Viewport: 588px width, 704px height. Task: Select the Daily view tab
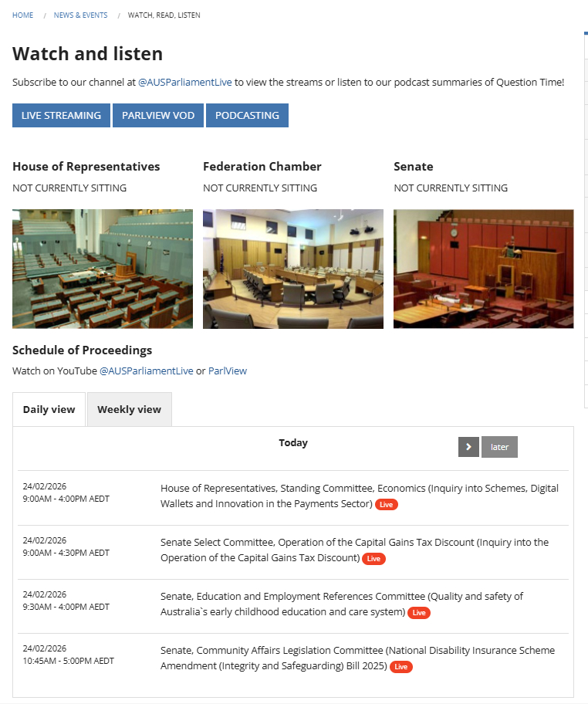[x=49, y=410]
